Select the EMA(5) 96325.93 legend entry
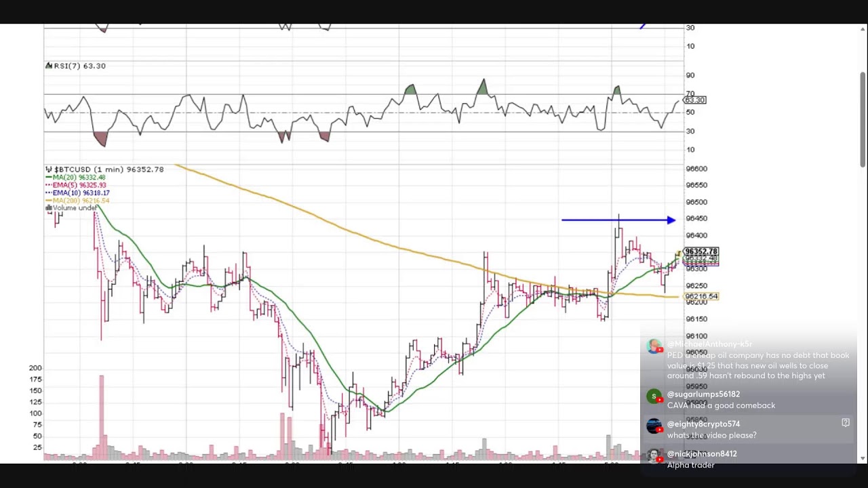 [x=75, y=185]
